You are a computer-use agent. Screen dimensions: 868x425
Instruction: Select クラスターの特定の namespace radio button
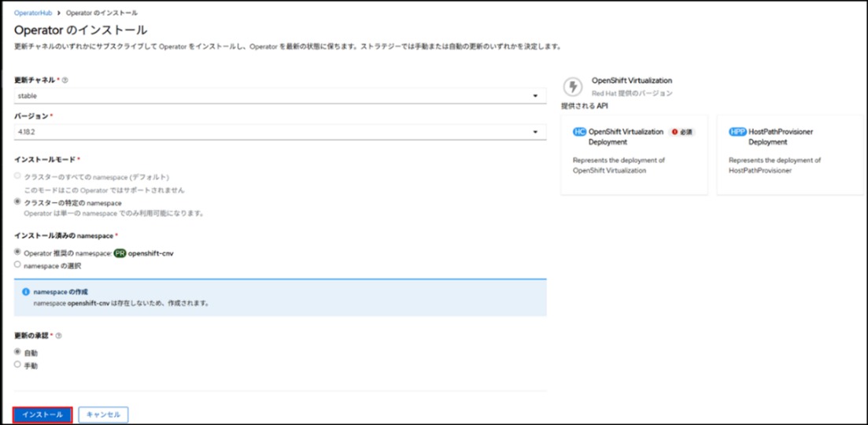[x=18, y=202]
